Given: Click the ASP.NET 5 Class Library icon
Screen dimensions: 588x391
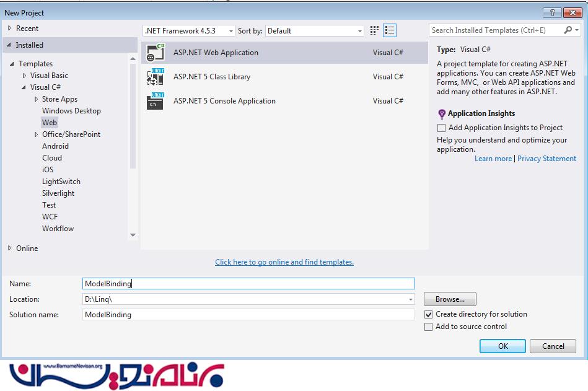Looking at the screenshot, I should click(x=155, y=77).
